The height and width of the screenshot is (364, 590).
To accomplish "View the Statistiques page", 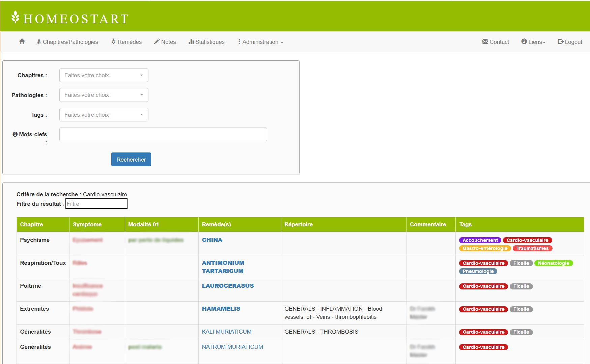I will click(206, 42).
